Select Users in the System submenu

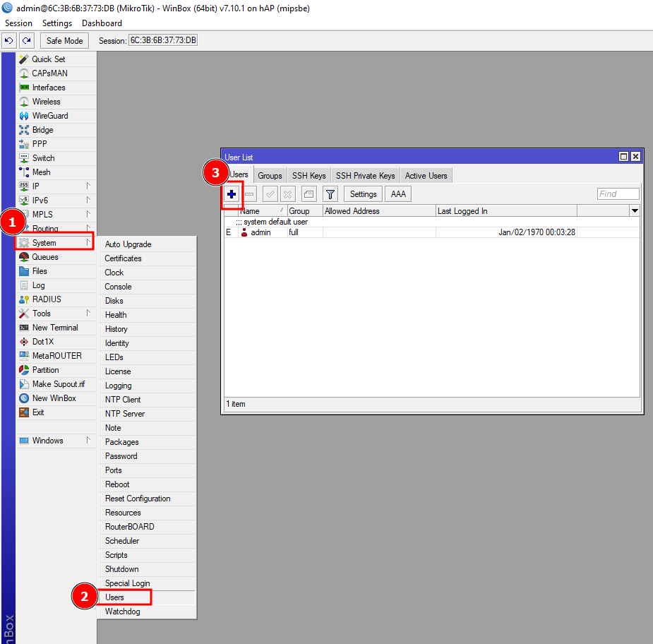pos(114,597)
